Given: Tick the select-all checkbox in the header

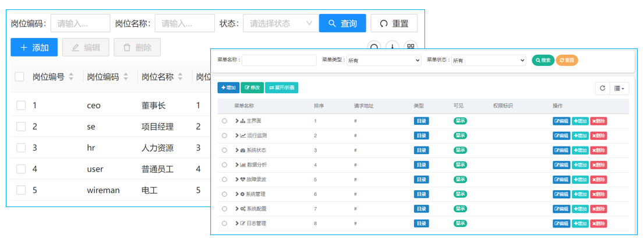Looking at the screenshot, I should 19,77.
